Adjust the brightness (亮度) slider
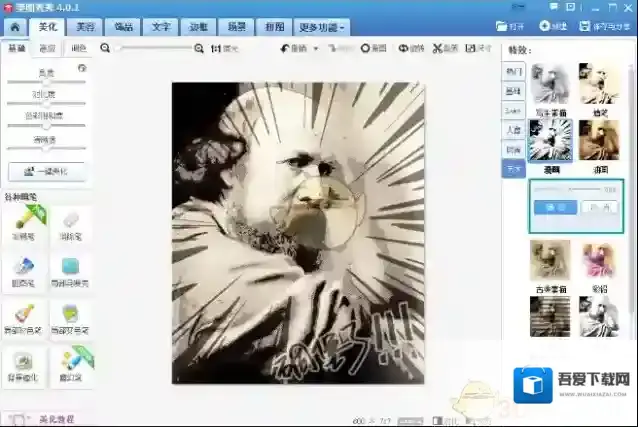Viewport: 638px width, 427px height. pyautogui.click(x=46, y=82)
